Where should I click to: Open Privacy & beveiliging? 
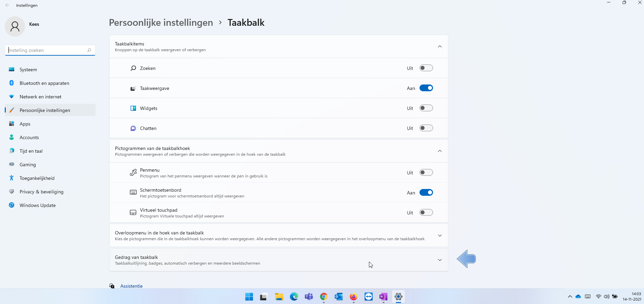tap(50, 192)
